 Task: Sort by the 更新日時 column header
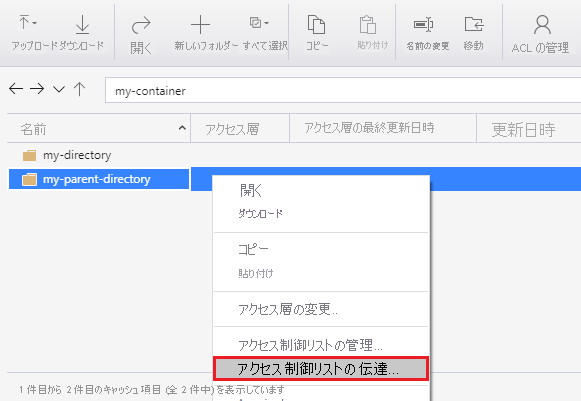[523, 130]
